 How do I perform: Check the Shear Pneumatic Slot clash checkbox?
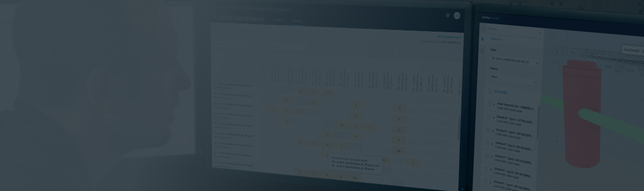click(489, 104)
